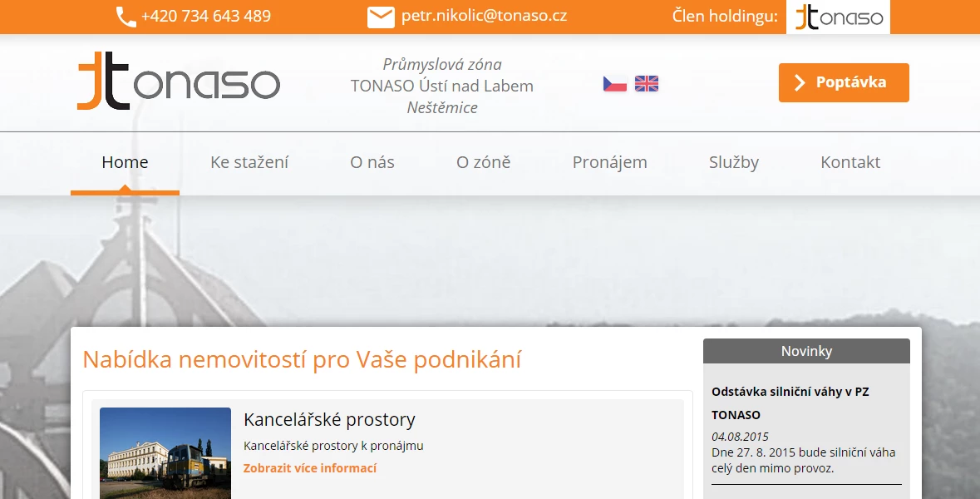This screenshot has height=499, width=980.
Task: Click the envelope email icon
Action: point(381,17)
